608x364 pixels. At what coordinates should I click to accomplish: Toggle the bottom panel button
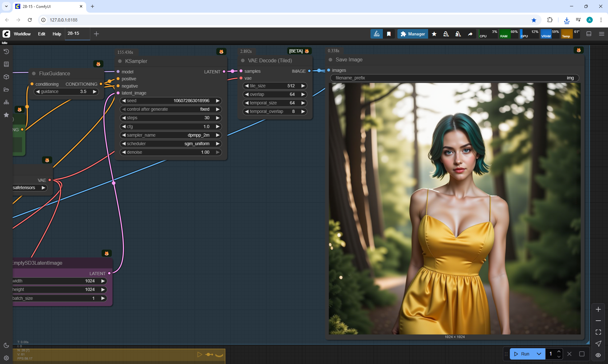(x=589, y=34)
